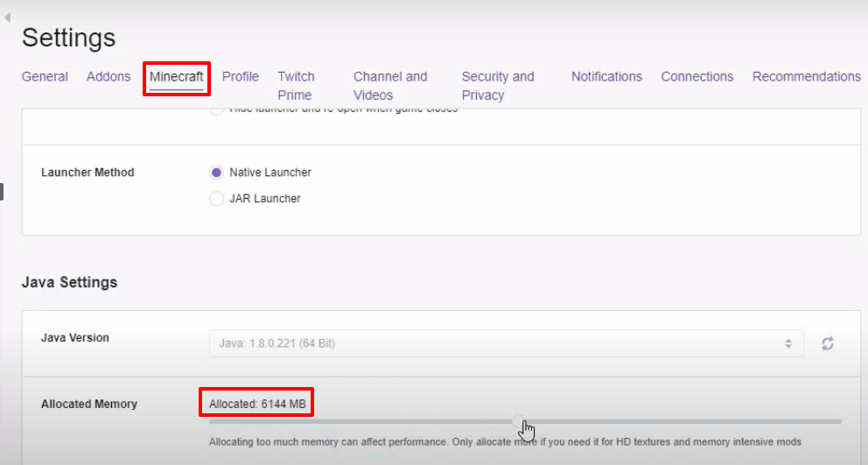Click the back arrow at top left
The width and height of the screenshot is (868, 465).
click(x=8, y=18)
